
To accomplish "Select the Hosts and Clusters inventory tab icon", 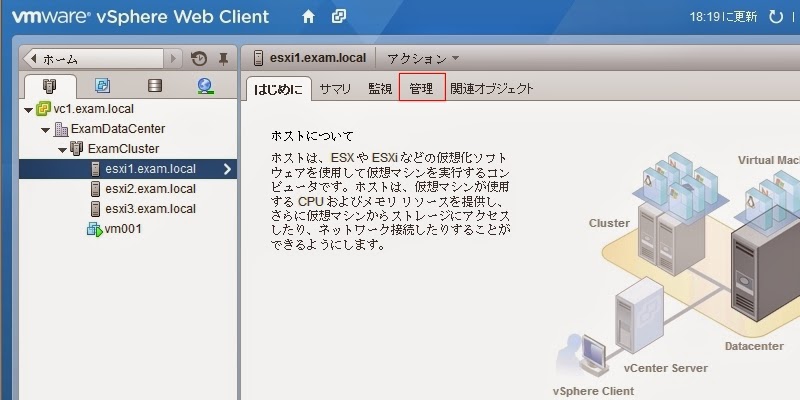I will point(49,86).
